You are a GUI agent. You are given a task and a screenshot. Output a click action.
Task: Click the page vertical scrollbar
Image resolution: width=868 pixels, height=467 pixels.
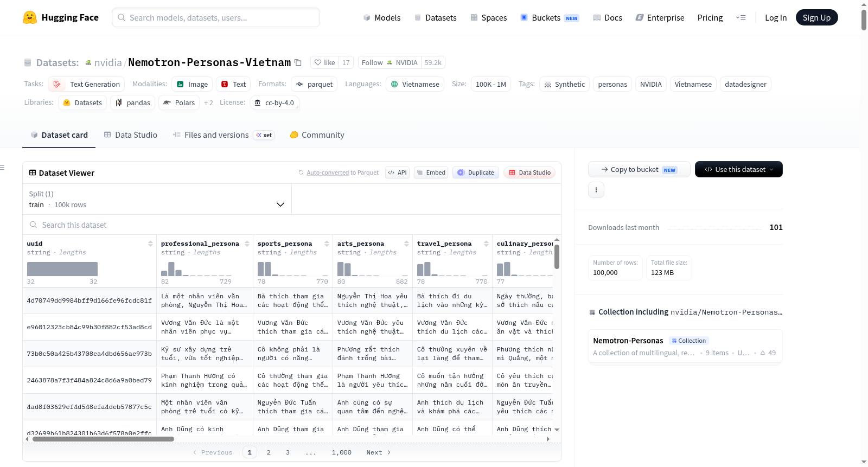tap(864, 20)
